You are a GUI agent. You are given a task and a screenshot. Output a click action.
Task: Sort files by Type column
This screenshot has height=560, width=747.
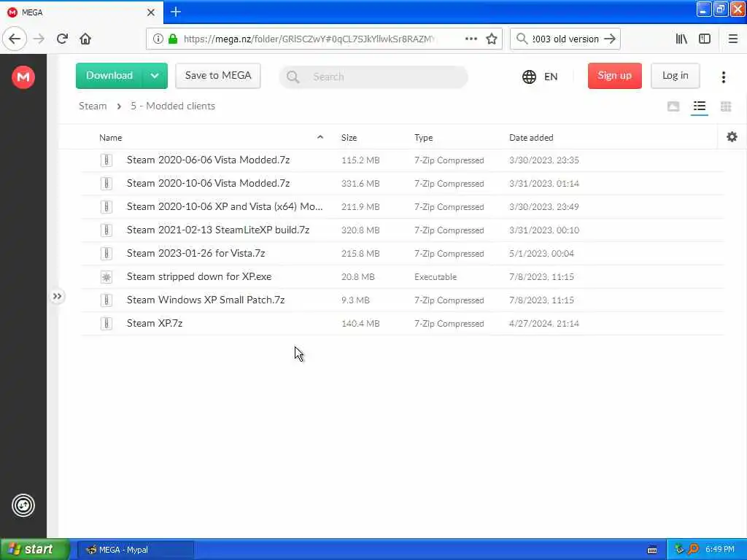[423, 138]
